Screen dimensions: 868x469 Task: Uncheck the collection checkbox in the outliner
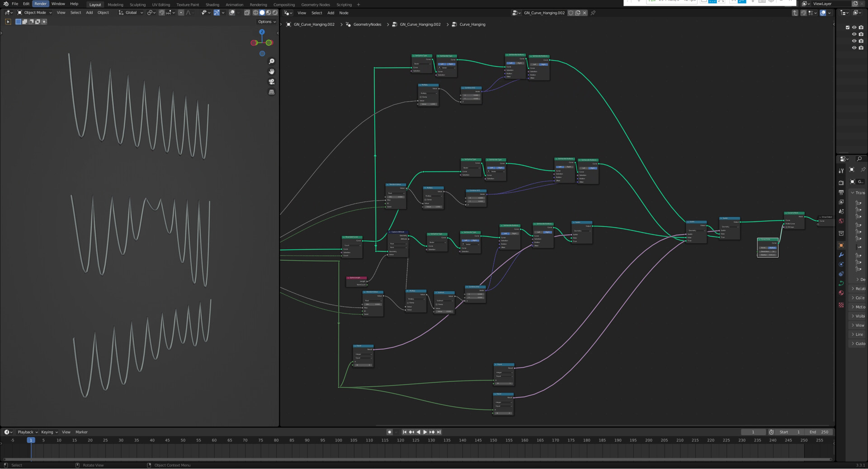tap(848, 27)
